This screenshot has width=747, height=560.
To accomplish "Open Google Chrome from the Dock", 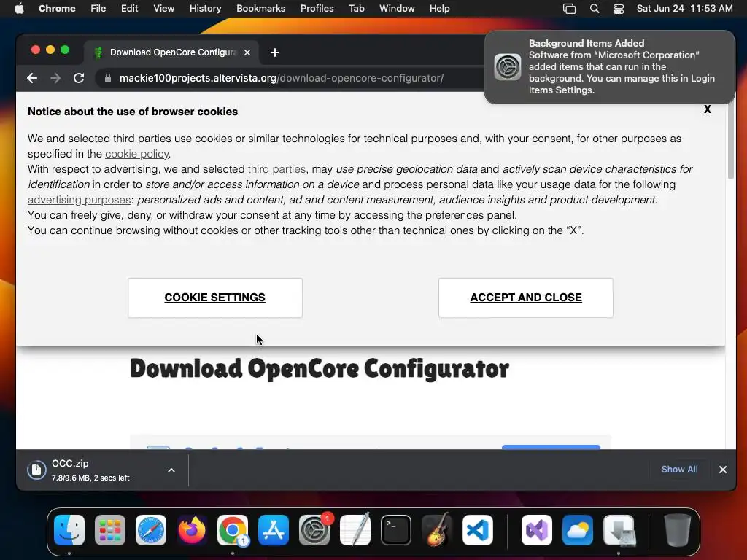I will click(233, 530).
